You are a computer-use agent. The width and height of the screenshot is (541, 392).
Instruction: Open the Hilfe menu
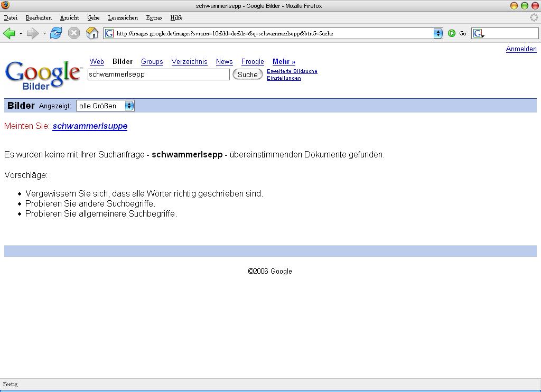pyautogui.click(x=176, y=17)
